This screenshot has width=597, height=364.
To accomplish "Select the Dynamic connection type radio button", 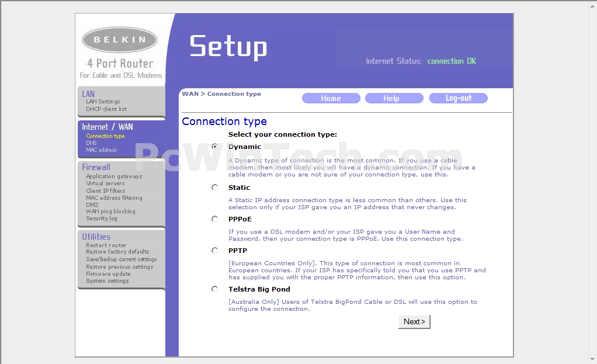I will (215, 146).
